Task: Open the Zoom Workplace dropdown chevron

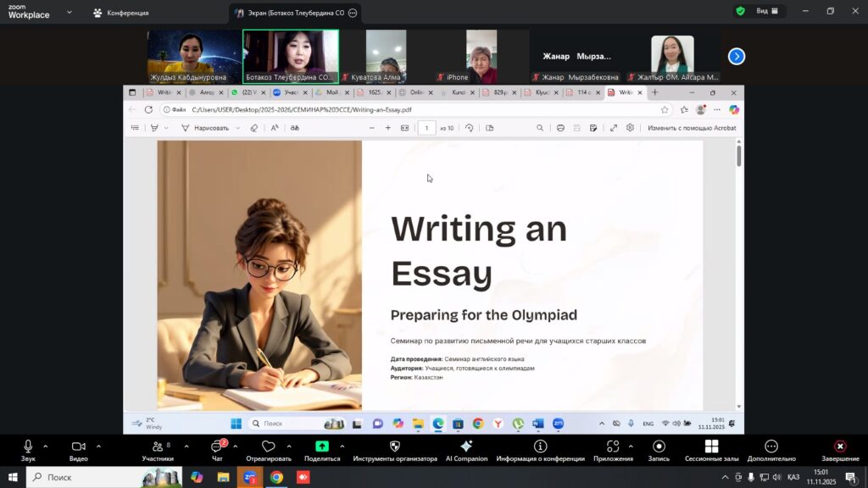Action: [x=69, y=13]
